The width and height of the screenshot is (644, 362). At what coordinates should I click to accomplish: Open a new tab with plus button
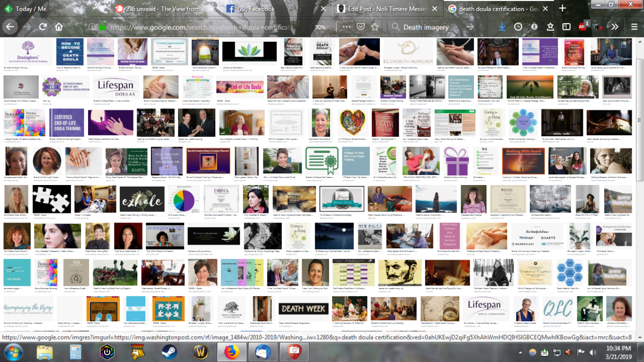click(x=562, y=9)
